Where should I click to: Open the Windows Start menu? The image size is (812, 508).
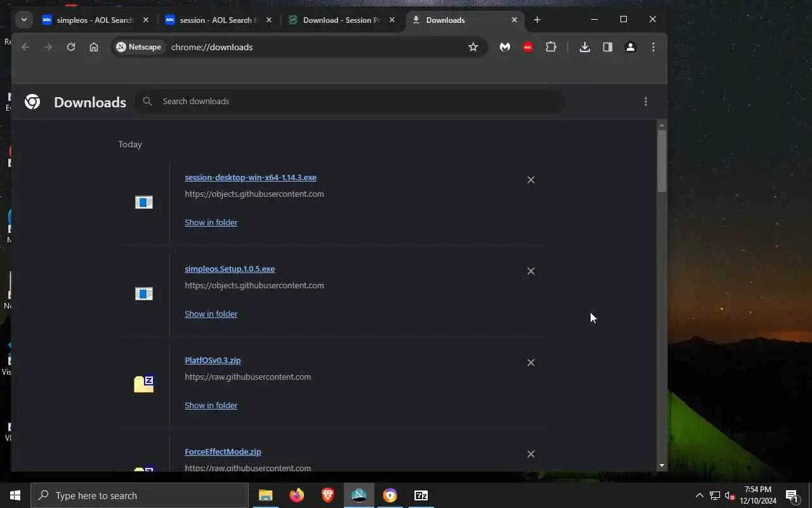click(15, 495)
